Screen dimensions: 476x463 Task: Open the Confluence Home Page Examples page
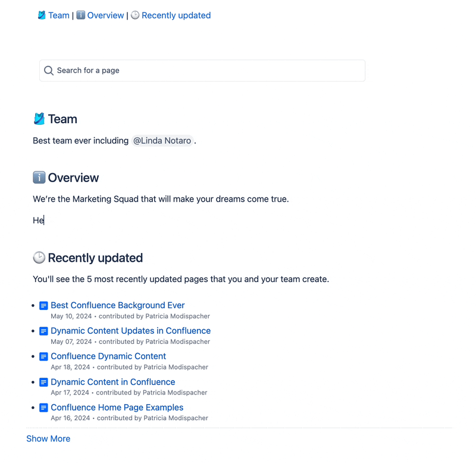[117, 407]
